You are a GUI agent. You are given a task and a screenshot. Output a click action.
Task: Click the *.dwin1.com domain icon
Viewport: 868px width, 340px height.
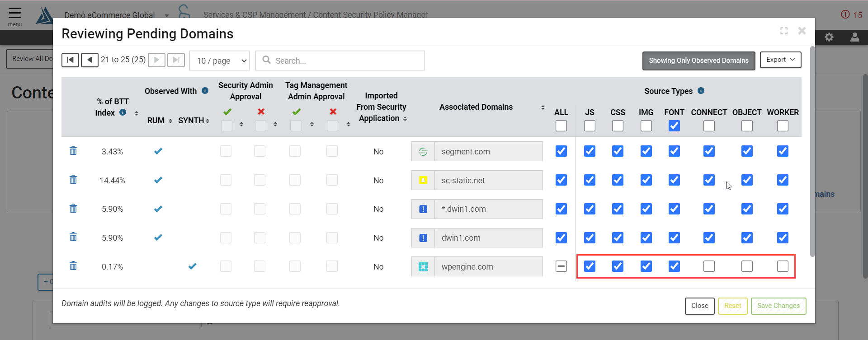click(x=423, y=209)
